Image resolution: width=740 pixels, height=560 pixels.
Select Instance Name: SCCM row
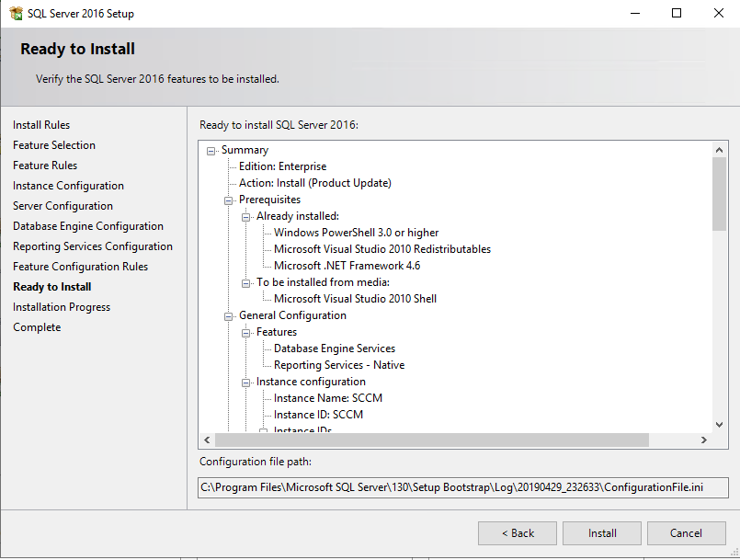point(328,398)
